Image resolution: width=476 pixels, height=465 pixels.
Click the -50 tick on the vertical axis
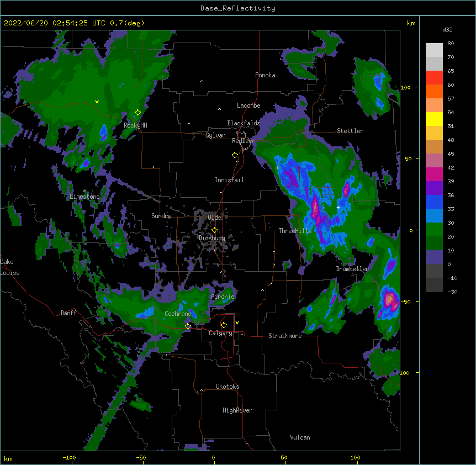coord(405,302)
